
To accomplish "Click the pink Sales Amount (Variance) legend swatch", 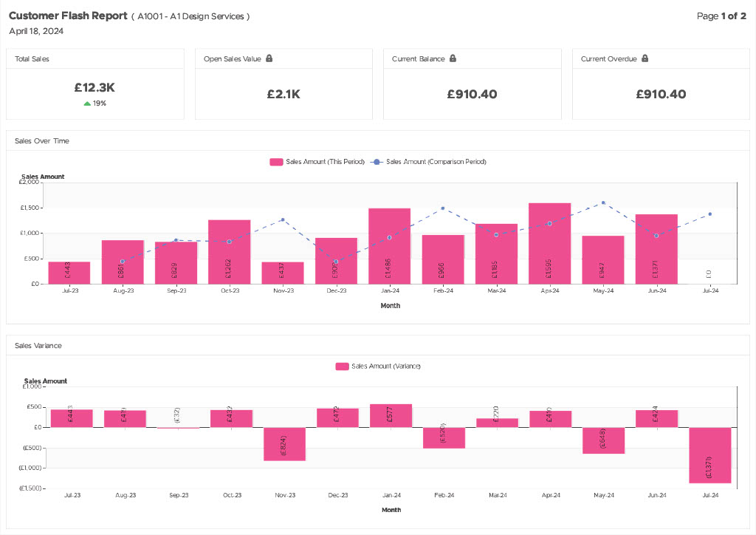I will 343,367.
